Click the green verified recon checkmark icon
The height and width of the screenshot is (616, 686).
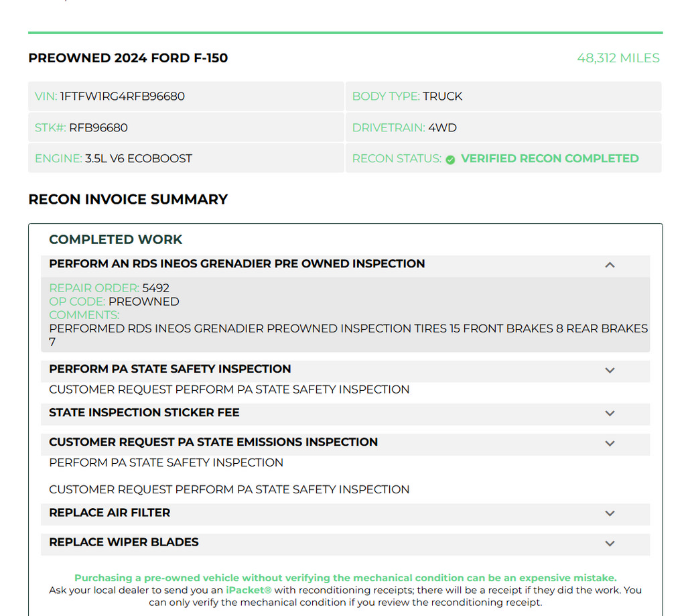[450, 160]
